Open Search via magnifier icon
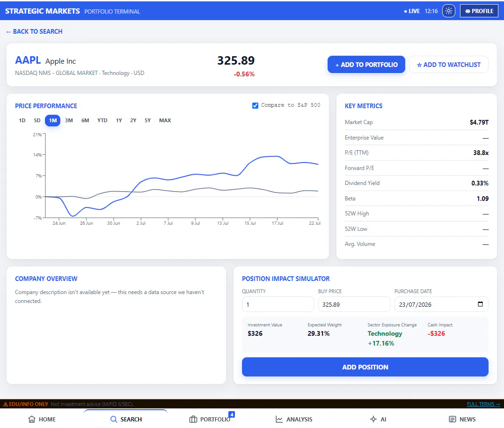The width and height of the screenshot is (504, 428). 114,419
